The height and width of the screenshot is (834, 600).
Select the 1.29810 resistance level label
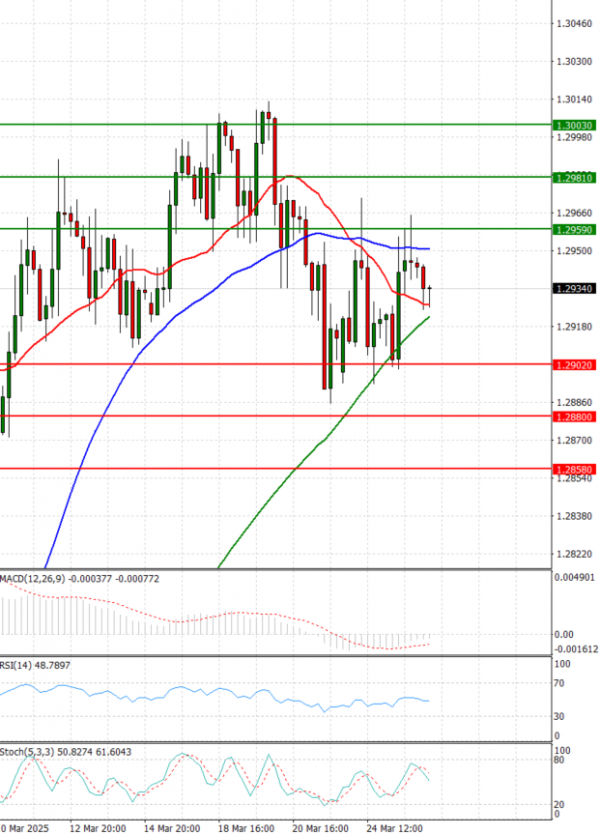[575, 178]
